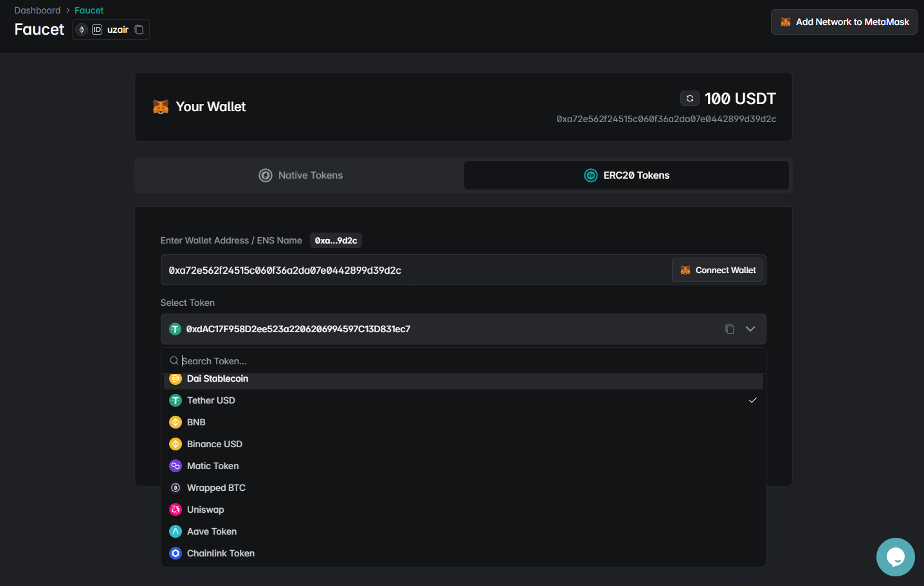Click the search magnifier icon in token list
This screenshot has height=586, width=924.
(x=174, y=361)
